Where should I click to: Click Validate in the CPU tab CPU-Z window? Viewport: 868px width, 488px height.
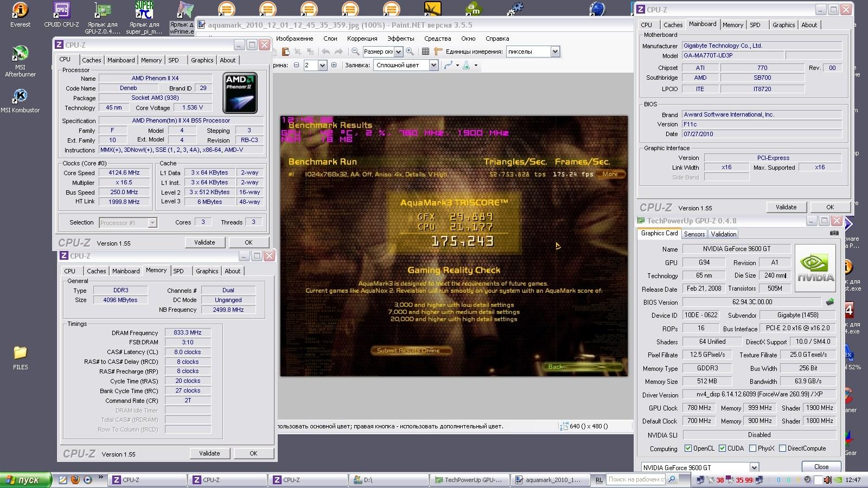point(205,242)
